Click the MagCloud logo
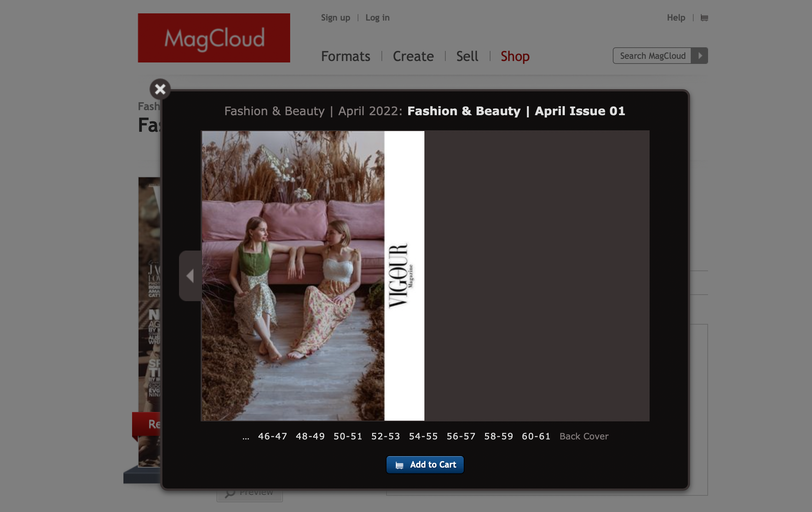Image resolution: width=812 pixels, height=512 pixels. coord(214,38)
